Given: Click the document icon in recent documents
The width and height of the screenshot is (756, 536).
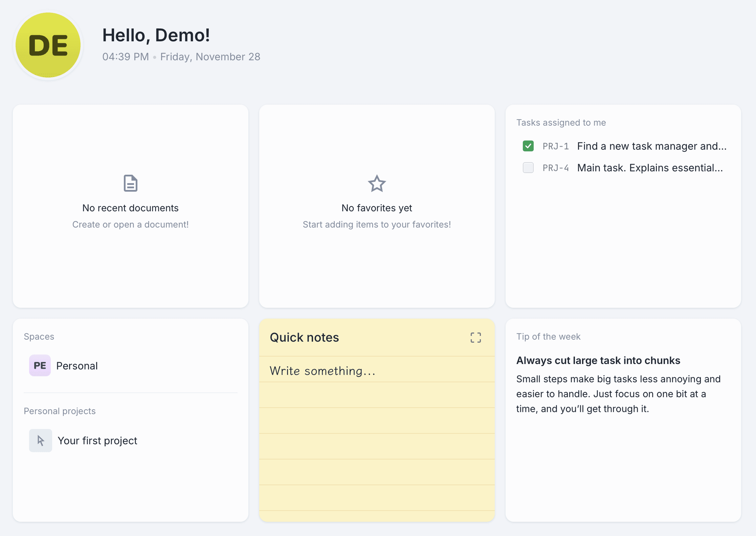Looking at the screenshot, I should coord(130,183).
